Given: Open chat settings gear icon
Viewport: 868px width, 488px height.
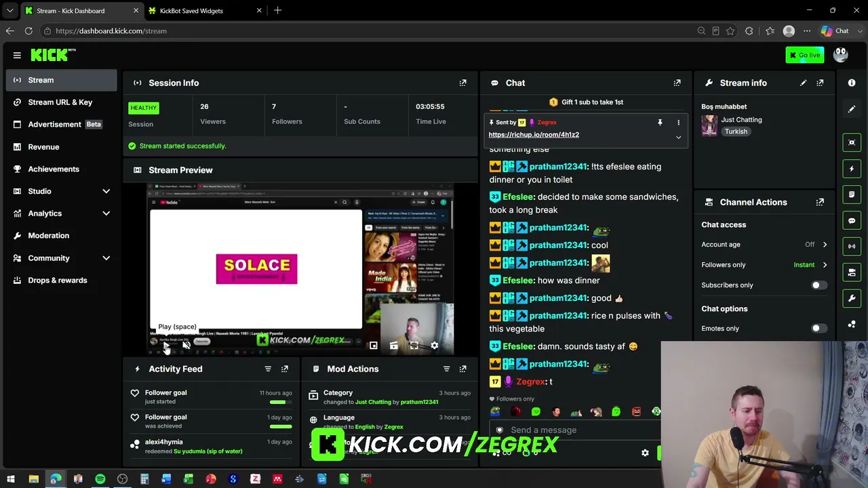Looking at the screenshot, I should pos(645,453).
